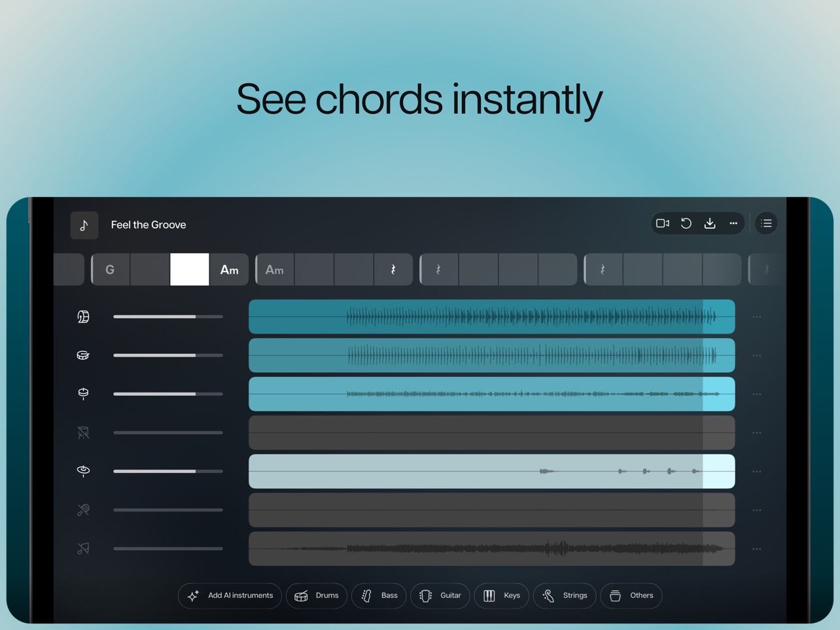840x630 pixels.
Task: Adjust the snare drum volume slider
Action: coord(168,355)
